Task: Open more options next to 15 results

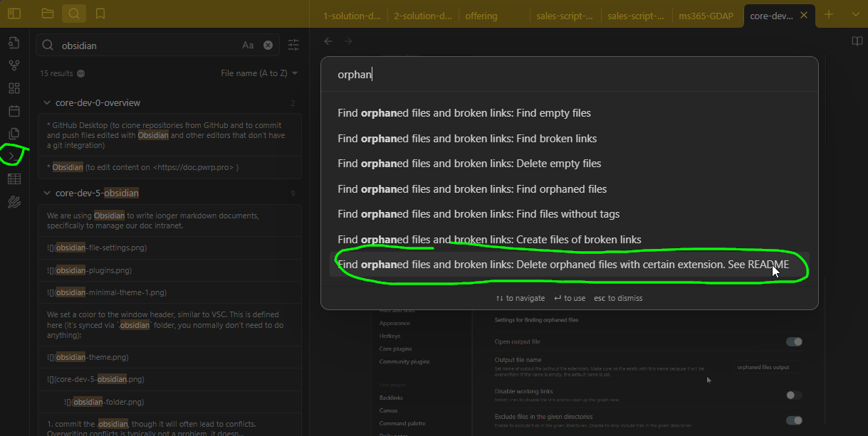Action: pos(80,73)
